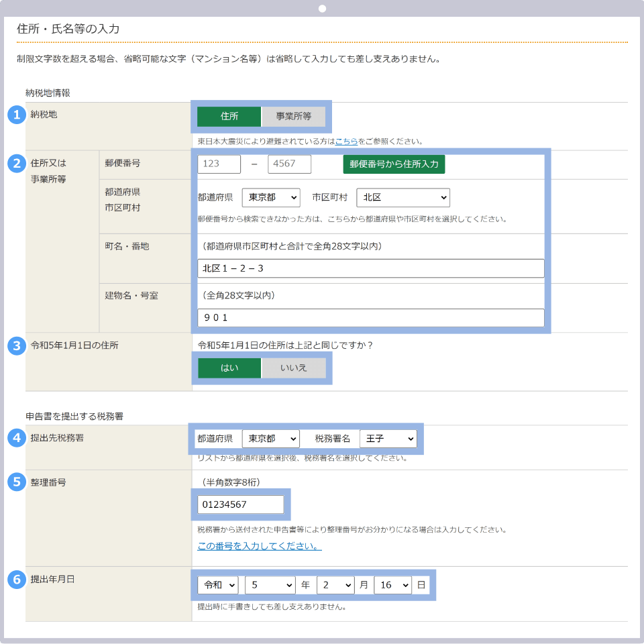Click the 町名・番地 input field
The width and height of the screenshot is (644, 644).
371,268
